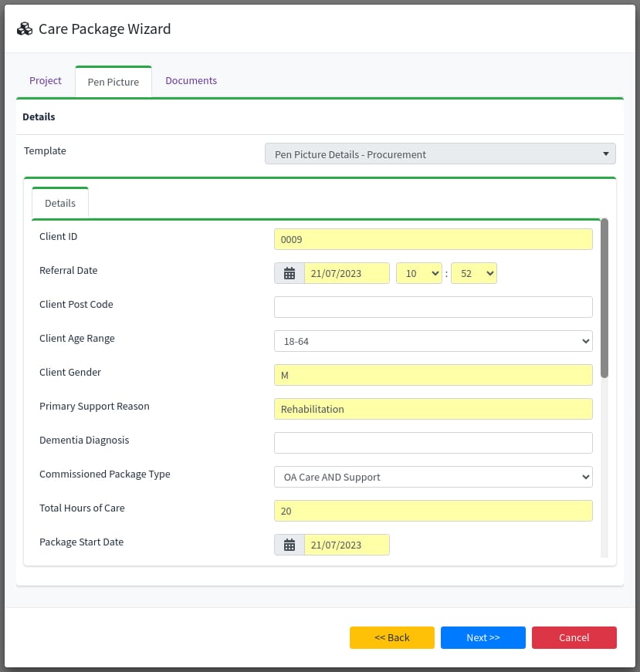The image size is (640, 672).
Task: Open the referral hour dropdown showing 10
Action: tap(418, 272)
